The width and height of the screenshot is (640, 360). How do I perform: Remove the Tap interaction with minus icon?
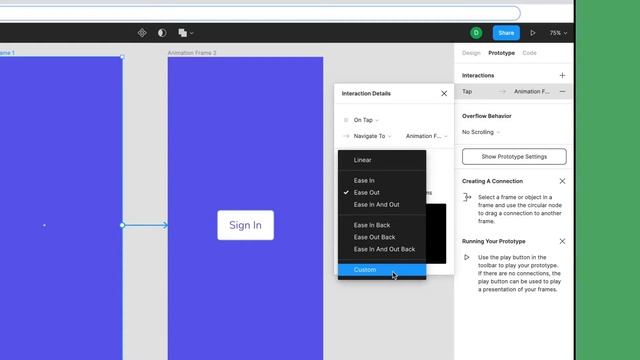point(562,91)
